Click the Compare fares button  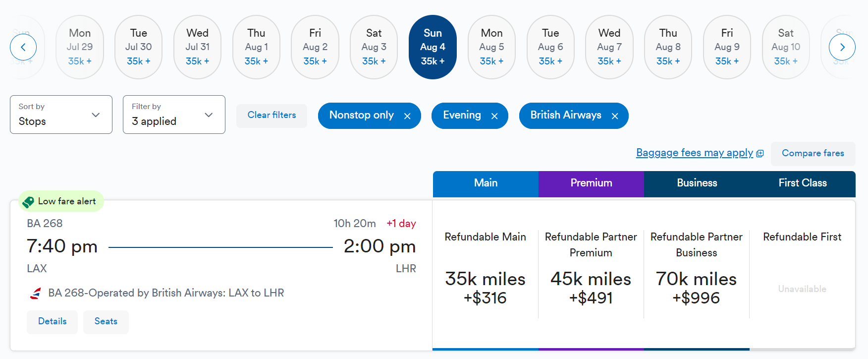pyautogui.click(x=813, y=153)
